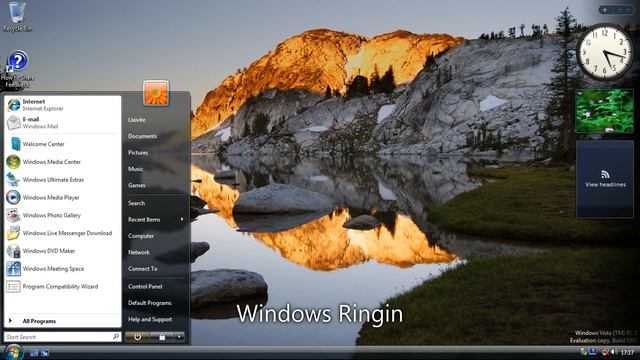Open Search in the Start menu right pane

point(136,203)
